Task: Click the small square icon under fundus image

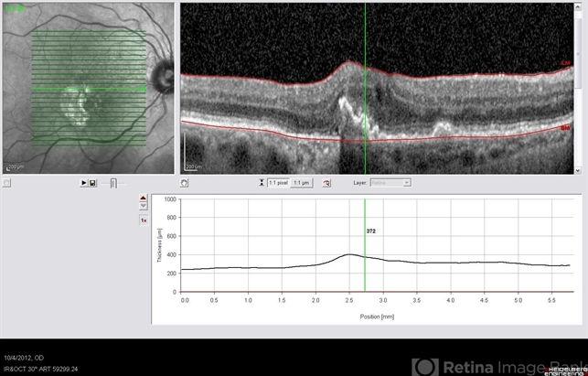Action: tap(6, 183)
